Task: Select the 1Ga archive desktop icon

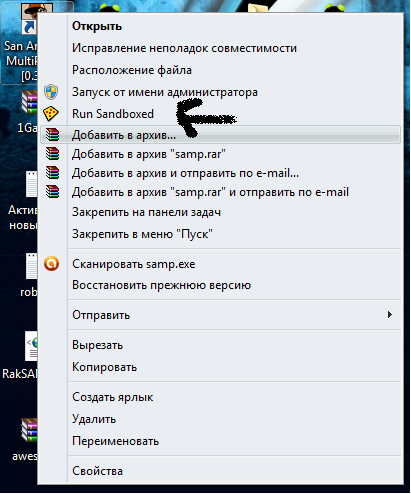Action: [x=28, y=112]
